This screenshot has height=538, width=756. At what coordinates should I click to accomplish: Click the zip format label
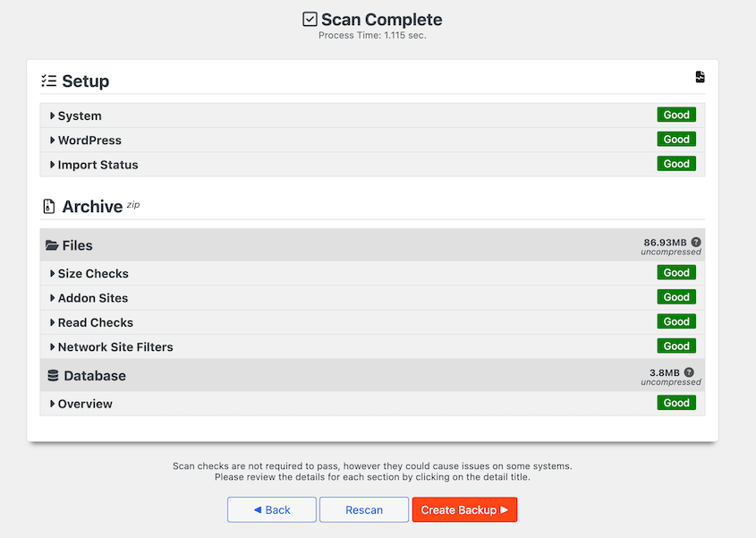[133, 205]
